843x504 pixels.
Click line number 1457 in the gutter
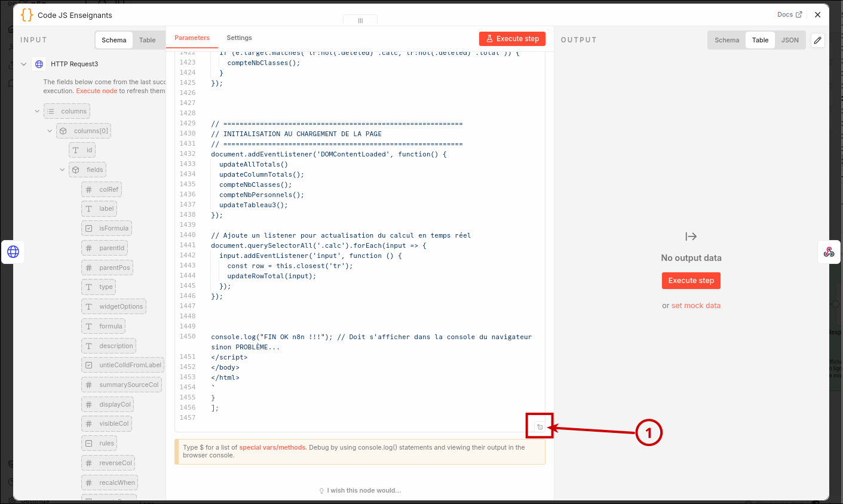(x=188, y=417)
